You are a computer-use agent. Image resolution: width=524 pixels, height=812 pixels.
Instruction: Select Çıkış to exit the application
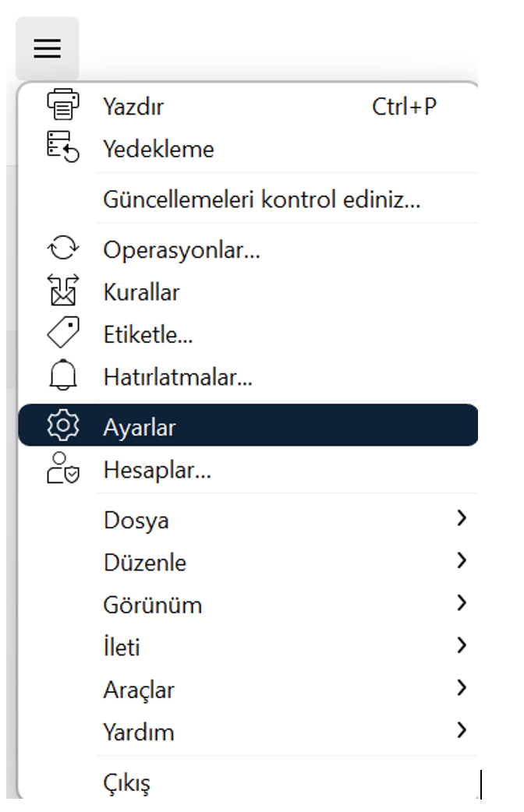click(248, 782)
